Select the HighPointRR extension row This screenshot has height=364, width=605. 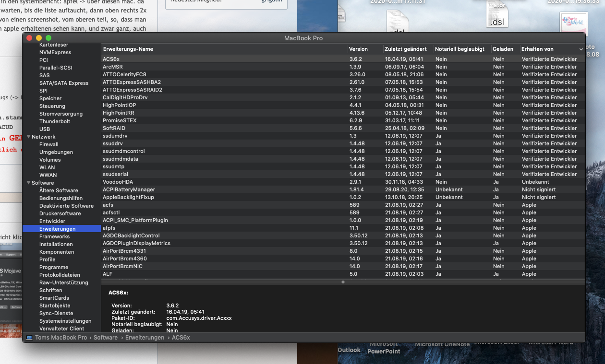pos(343,113)
